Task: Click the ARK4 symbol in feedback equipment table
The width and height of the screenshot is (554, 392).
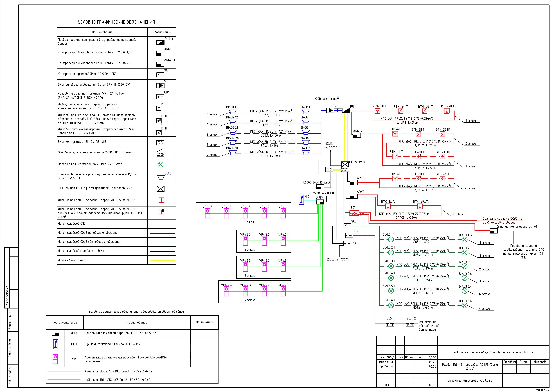Action: coord(56,333)
